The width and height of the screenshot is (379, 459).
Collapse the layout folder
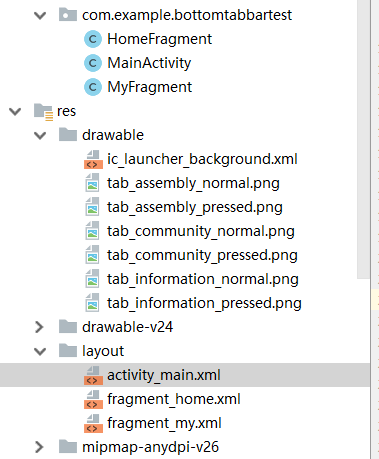(x=40, y=351)
